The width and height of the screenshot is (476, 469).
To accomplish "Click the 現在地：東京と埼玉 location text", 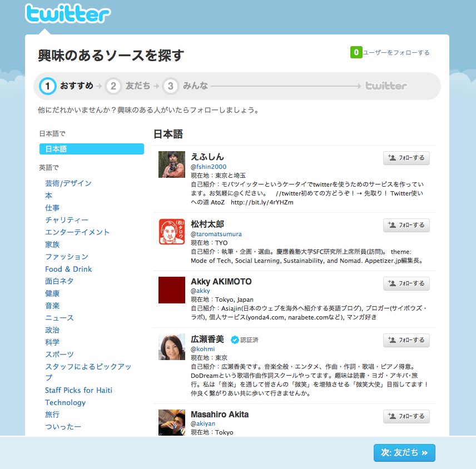I will (219, 176).
